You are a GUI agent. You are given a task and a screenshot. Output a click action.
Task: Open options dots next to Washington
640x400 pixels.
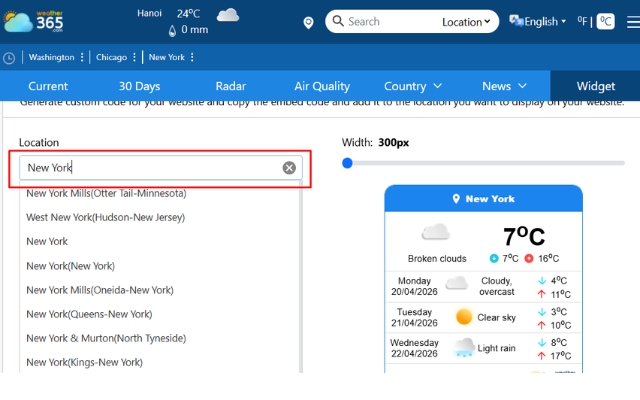(82, 57)
